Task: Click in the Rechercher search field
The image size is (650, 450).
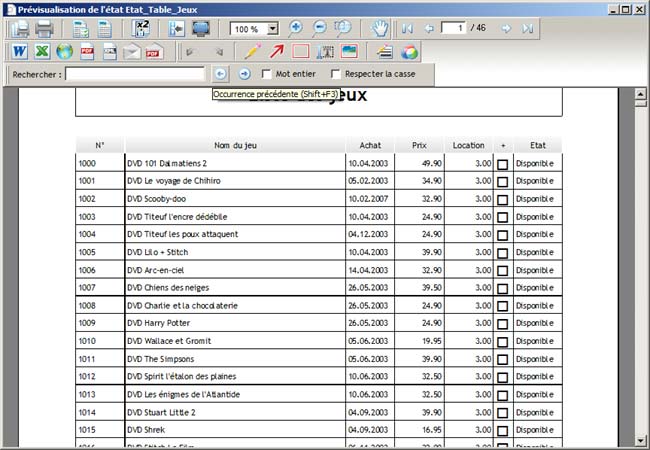Action: click(135, 74)
